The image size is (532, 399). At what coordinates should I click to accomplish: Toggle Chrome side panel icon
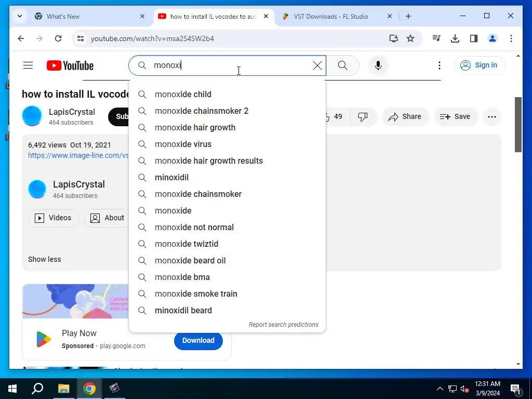click(474, 38)
